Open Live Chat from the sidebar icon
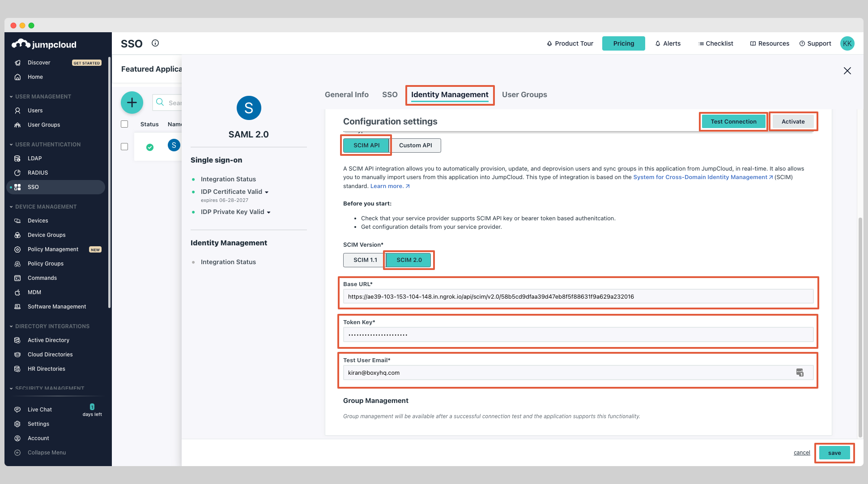Viewport: 868px width, 484px height. (17, 409)
